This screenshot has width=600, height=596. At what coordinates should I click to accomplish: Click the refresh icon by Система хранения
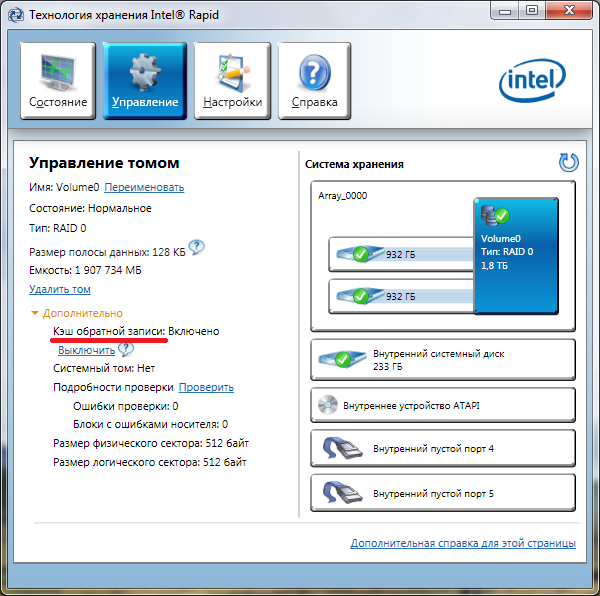click(x=569, y=163)
